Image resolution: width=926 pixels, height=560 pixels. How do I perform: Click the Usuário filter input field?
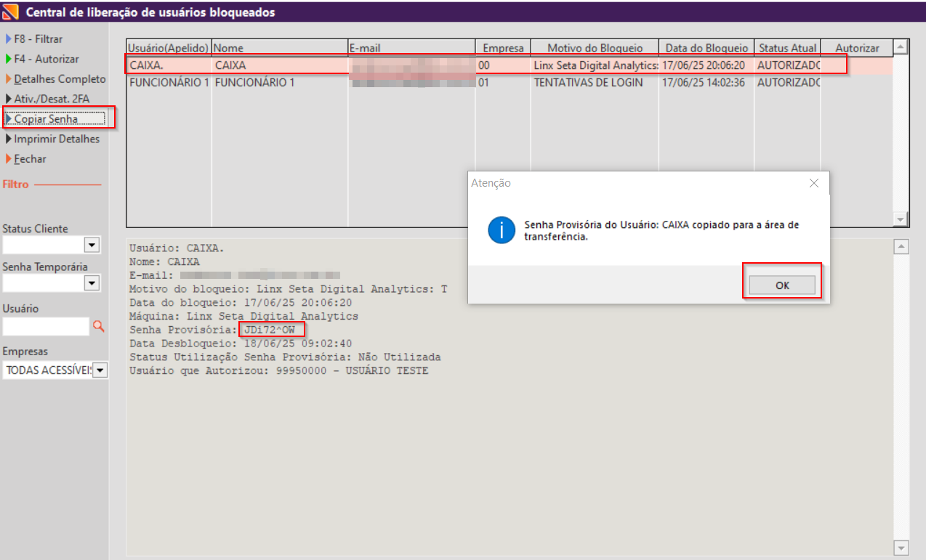[x=46, y=327]
